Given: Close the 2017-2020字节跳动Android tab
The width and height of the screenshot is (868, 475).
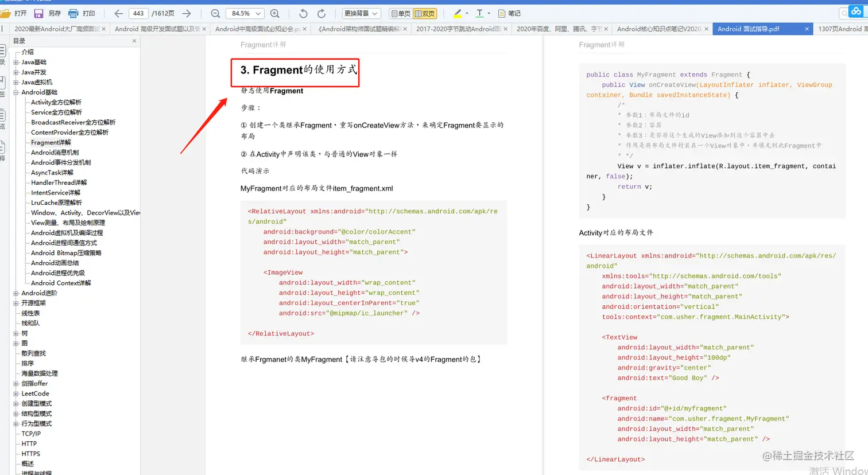Looking at the screenshot, I should [x=506, y=29].
